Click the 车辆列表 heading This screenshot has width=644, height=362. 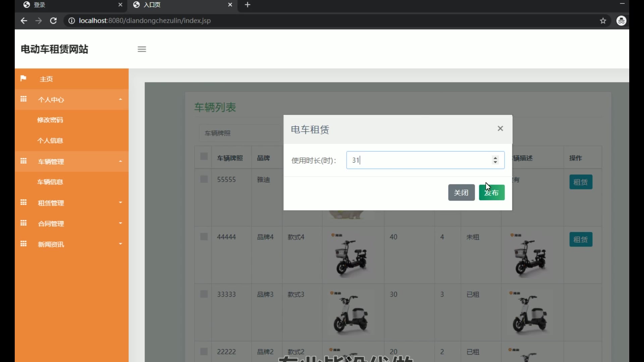tap(215, 107)
